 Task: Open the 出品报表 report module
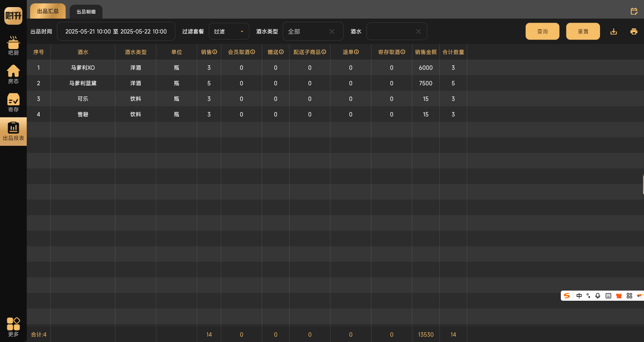click(x=13, y=132)
